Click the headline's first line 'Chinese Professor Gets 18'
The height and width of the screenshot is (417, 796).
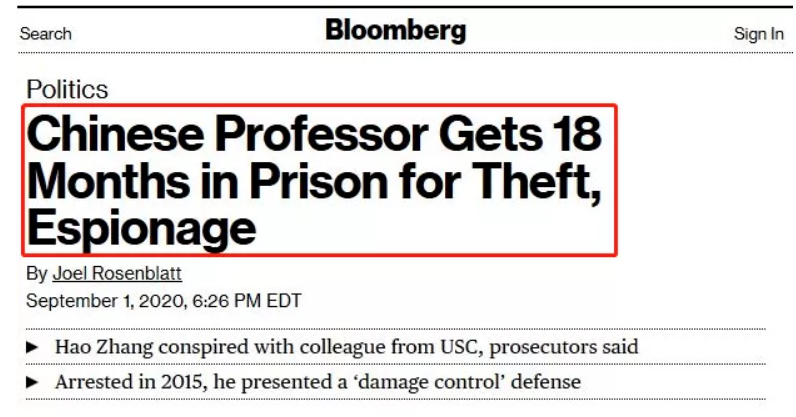(314, 133)
